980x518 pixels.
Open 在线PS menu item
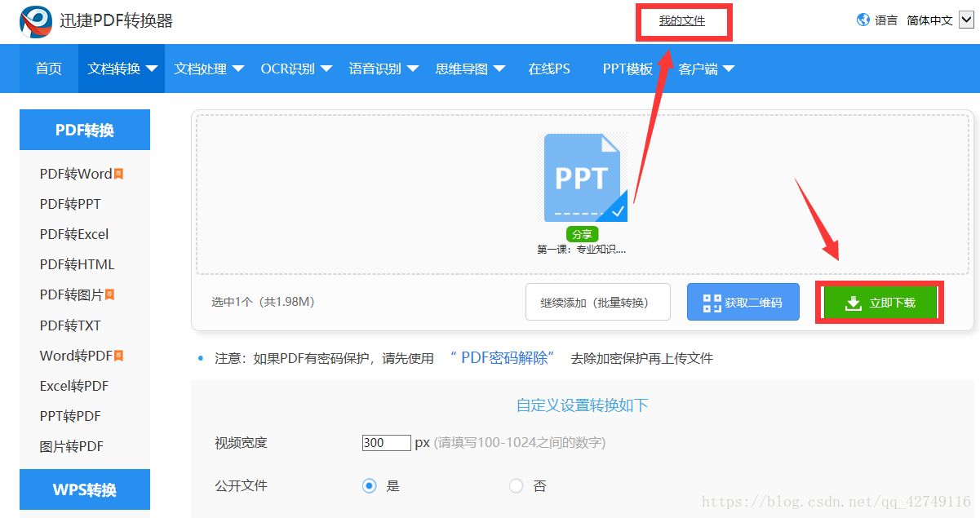549,69
